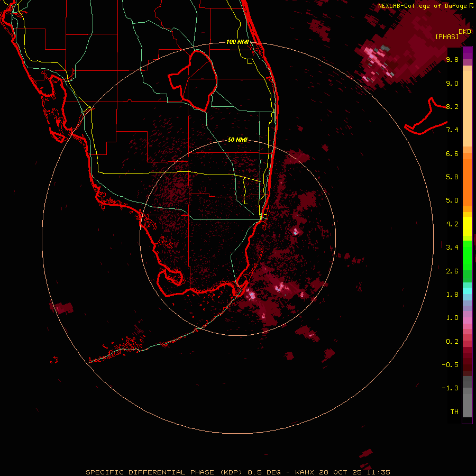476x476 pixels.
Task: Select the 4.2 scale value
Action: pos(452,224)
